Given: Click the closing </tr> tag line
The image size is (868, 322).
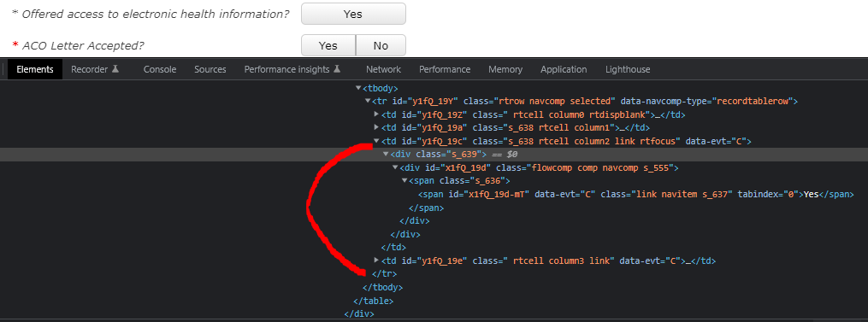Looking at the screenshot, I should (x=385, y=273).
